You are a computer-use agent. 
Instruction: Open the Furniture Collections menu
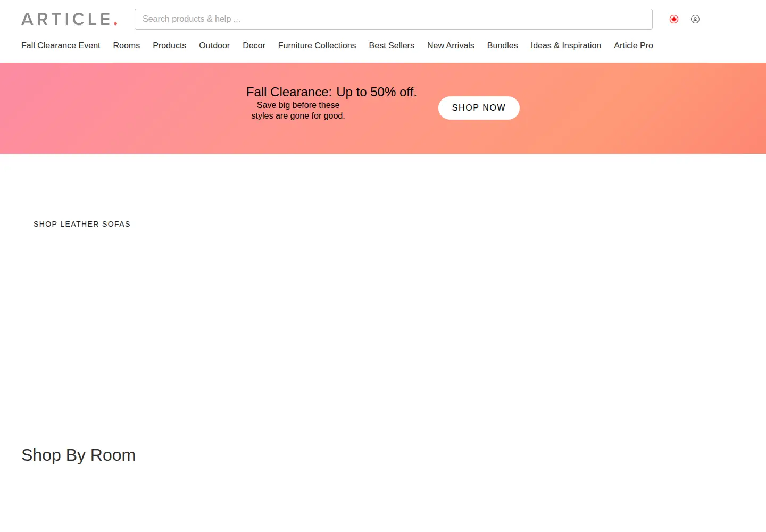[x=317, y=46]
